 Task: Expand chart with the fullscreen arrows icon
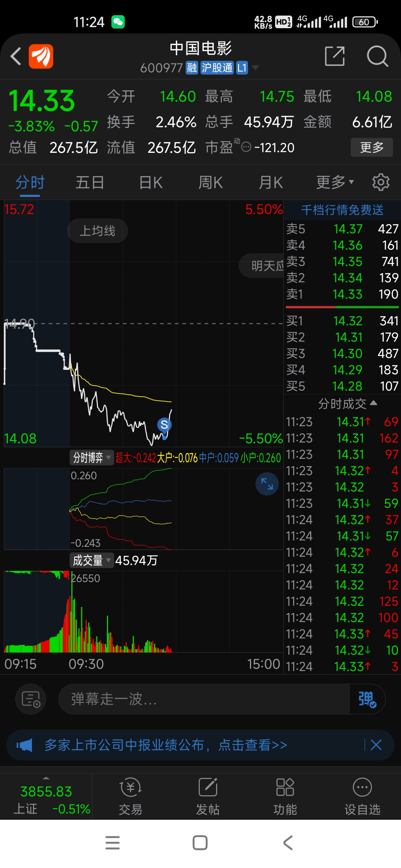pyautogui.click(x=267, y=484)
